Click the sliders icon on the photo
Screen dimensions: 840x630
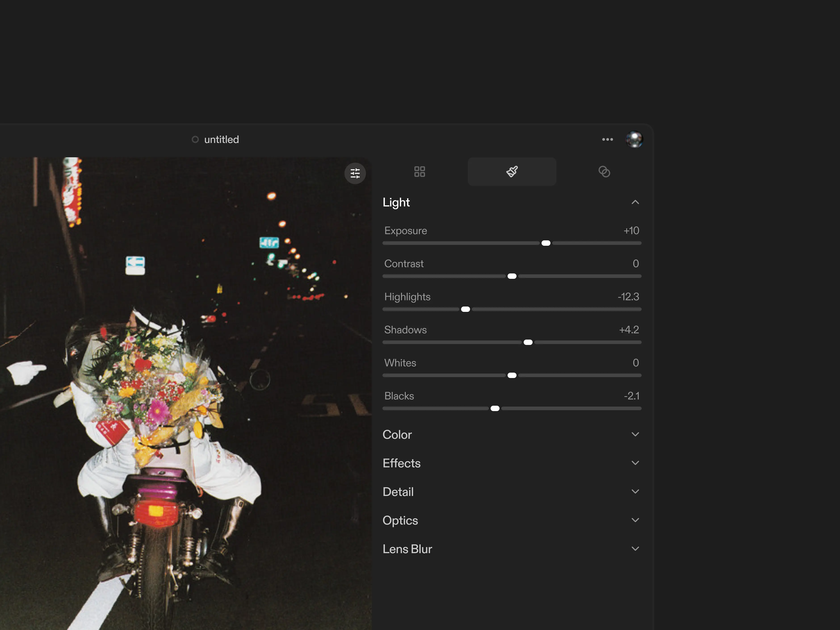point(355,174)
